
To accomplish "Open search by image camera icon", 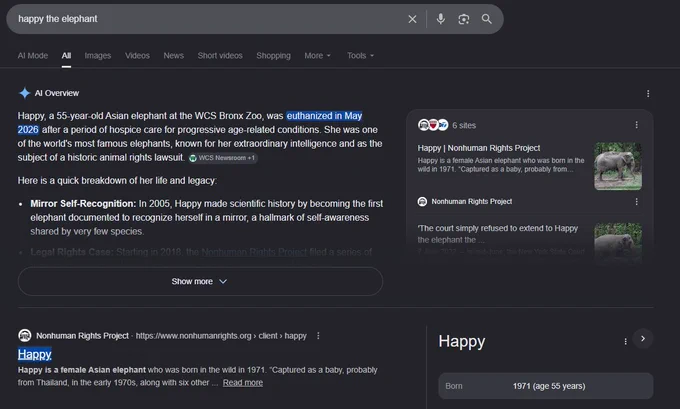I will [x=464, y=19].
